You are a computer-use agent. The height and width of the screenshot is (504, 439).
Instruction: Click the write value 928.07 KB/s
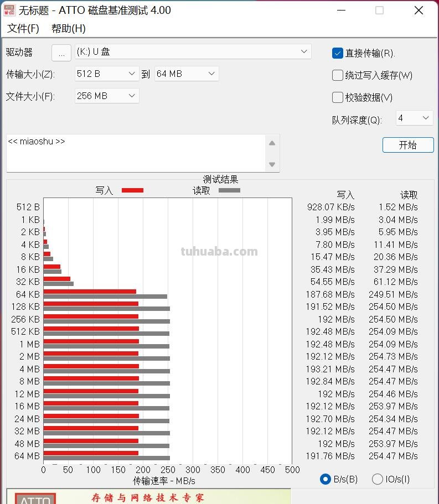click(x=331, y=207)
